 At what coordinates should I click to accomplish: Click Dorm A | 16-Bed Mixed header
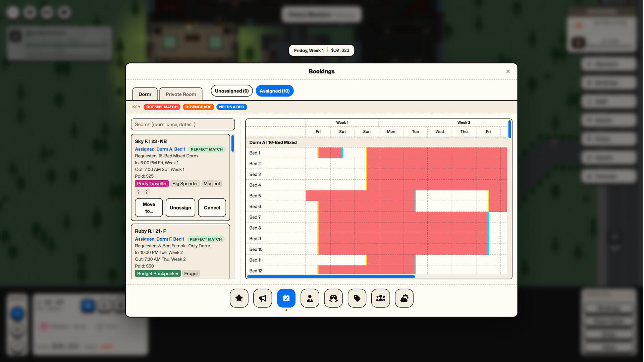tap(273, 142)
